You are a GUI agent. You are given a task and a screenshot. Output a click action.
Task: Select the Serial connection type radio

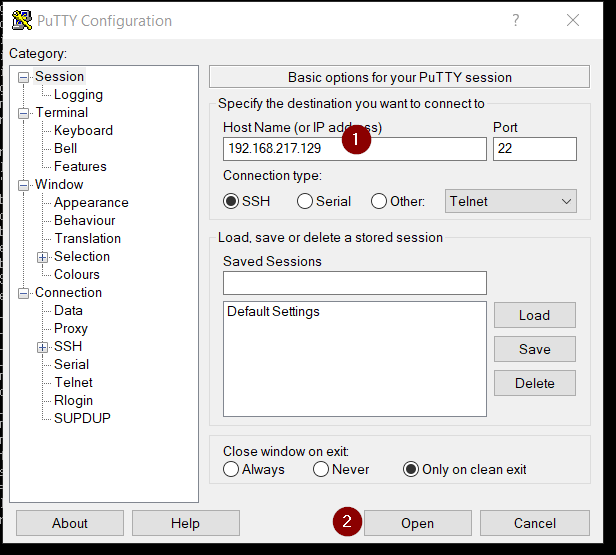tap(305, 201)
